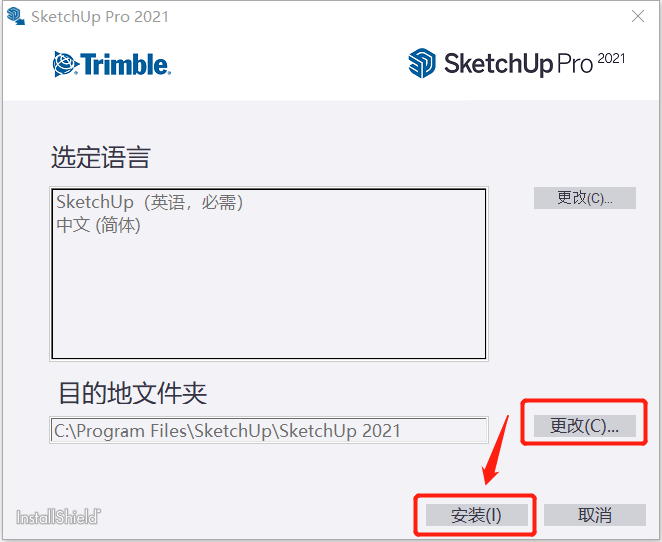Select 中文 (简体) language entry
This screenshot has width=662, height=542.
tap(98, 225)
